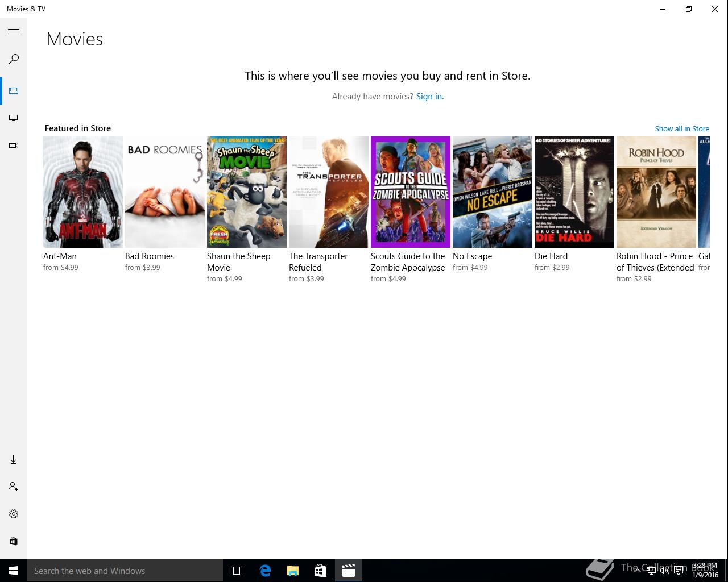Switch to the TV section icon

coord(14,118)
